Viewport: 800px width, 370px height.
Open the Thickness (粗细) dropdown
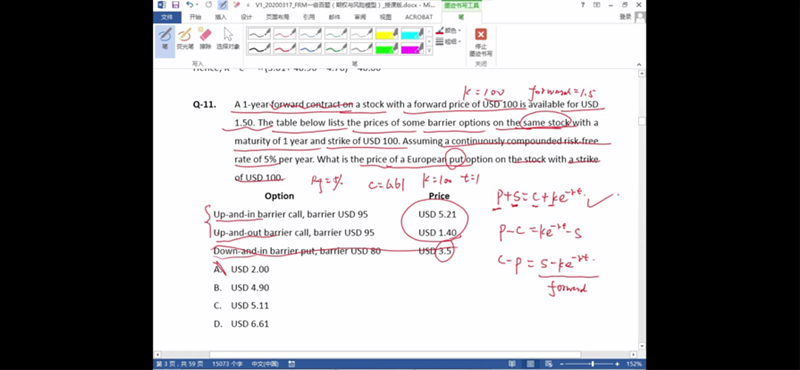tap(448, 41)
